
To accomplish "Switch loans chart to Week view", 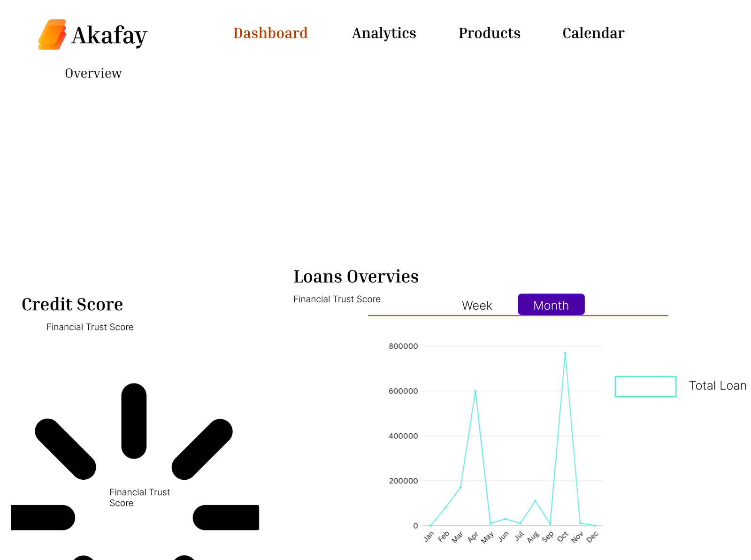I will (x=477, y=306).
